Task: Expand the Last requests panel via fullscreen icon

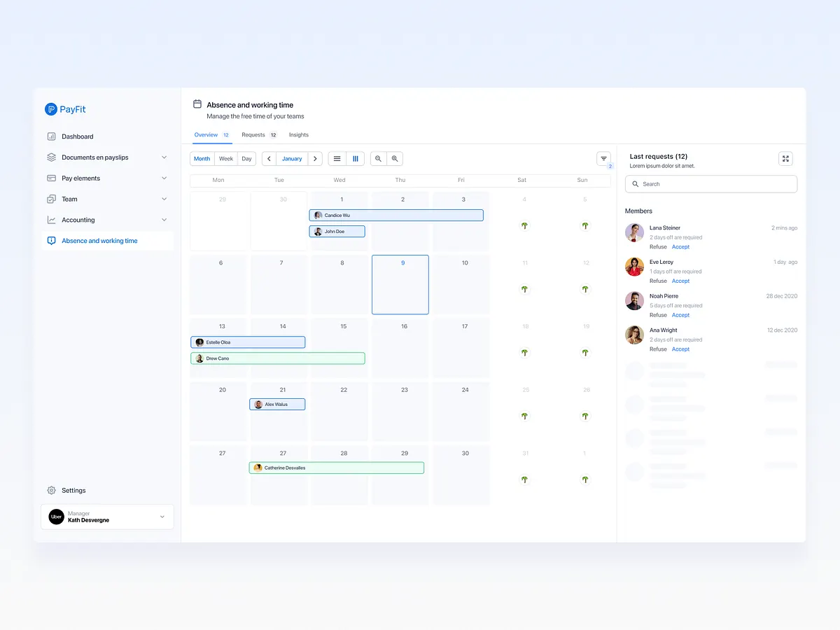Action: (x=785, y=158)
